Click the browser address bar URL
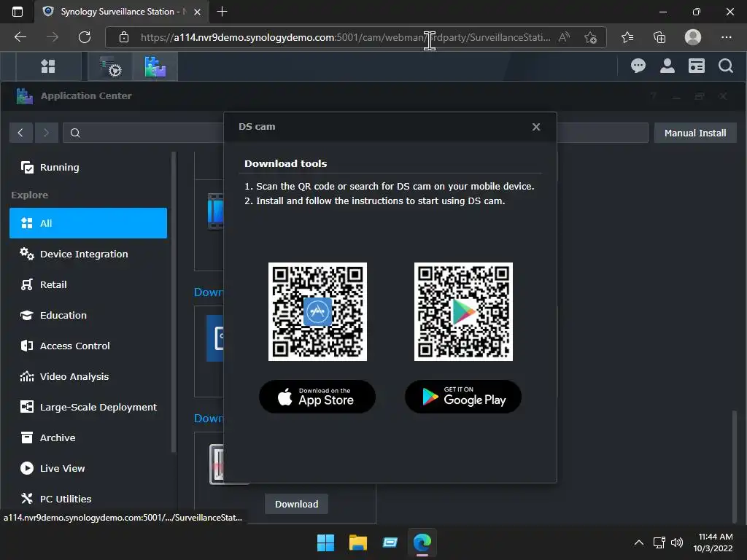The width and height of the screenshot is (747, 560). tap(345, 37)
